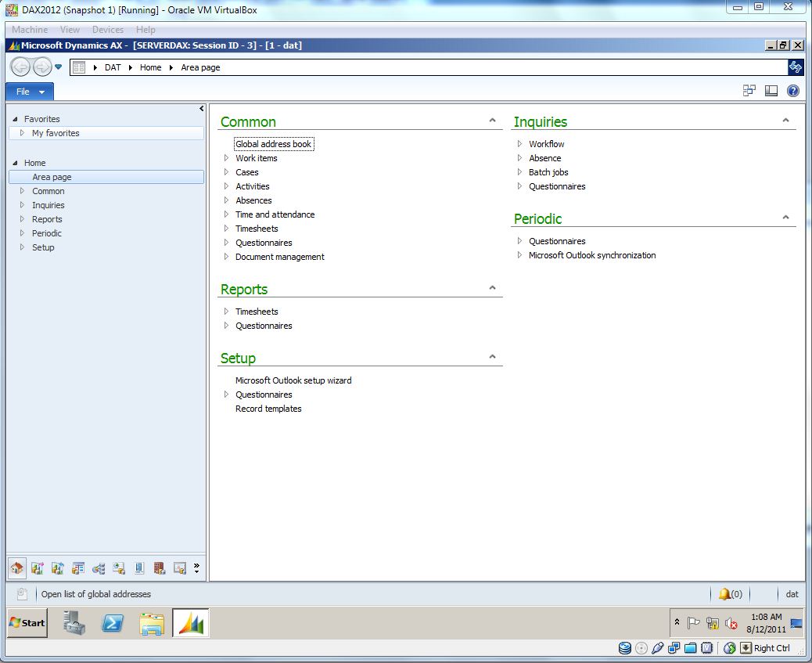Image resolution: width=812 pixels, height=663 pixels.
Task: Open the windows view icon beside layout icon
Action: 749,91
